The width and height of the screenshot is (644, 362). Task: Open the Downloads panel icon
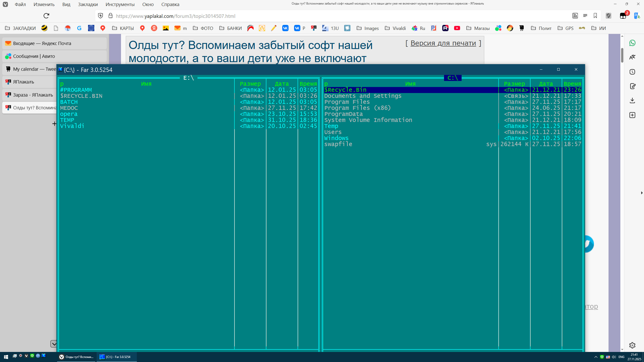coord(632,101)
